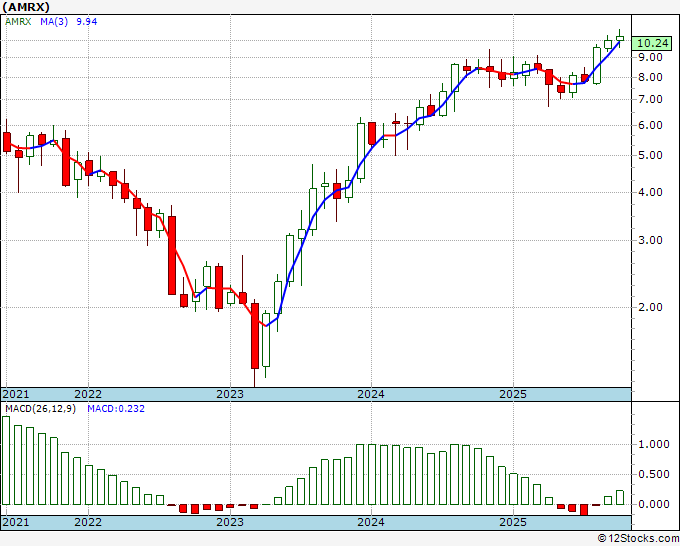Click the latest candlestick near 10.24
The image size is (680, 546).
pos(620,38)
